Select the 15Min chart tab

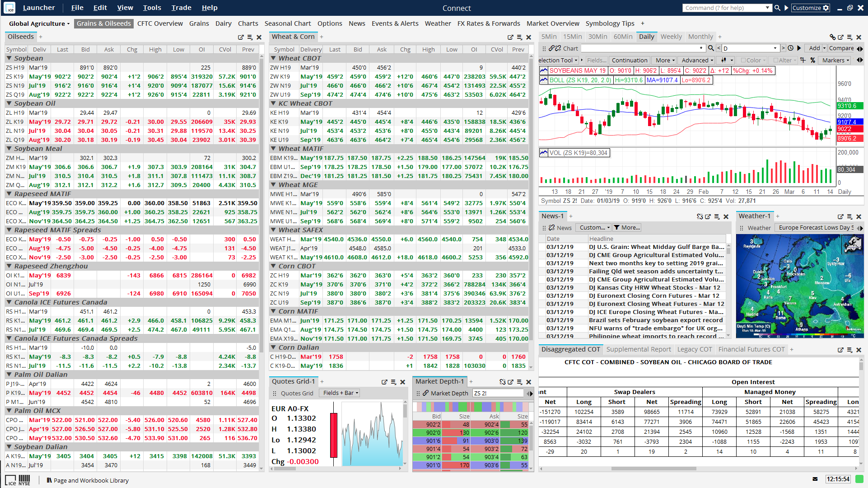tap(572, 37)
